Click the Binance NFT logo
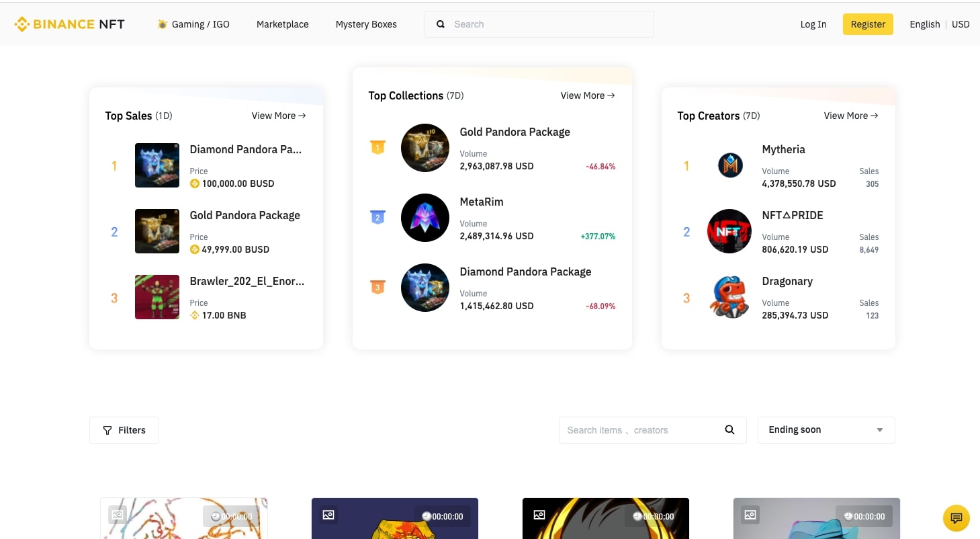The image size is (980, 539). pyautogui.click(x=69, y=24)
